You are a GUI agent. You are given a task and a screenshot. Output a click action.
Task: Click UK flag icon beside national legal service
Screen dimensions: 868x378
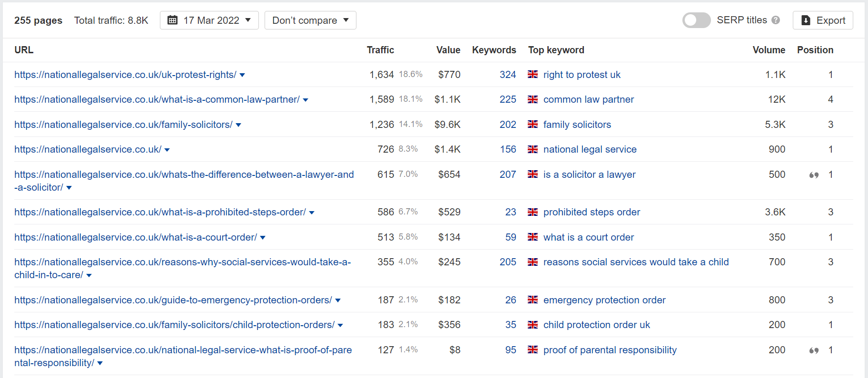(x=533, y=149)
